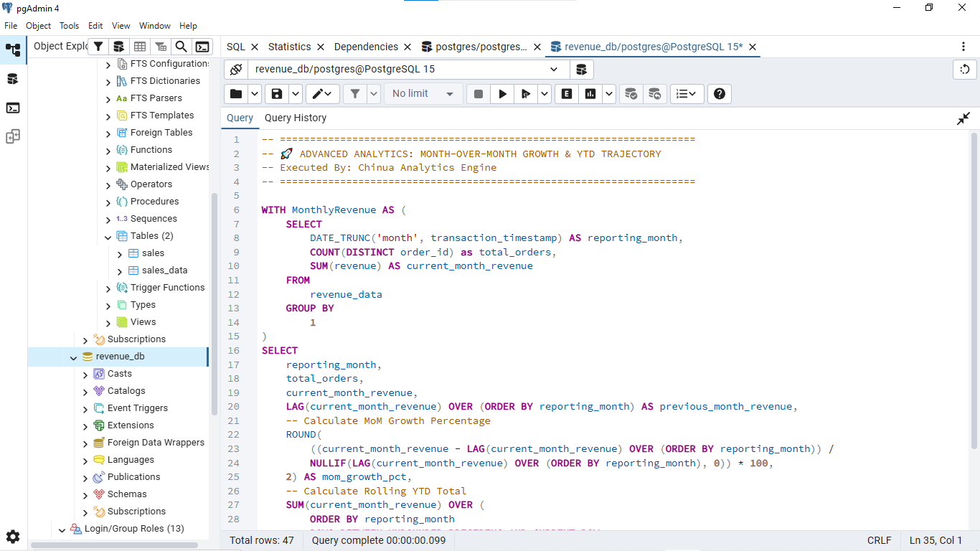980x551 pixels.
Task: Click the Object Explorer vertical scrollbar
Action: point(214,304)
